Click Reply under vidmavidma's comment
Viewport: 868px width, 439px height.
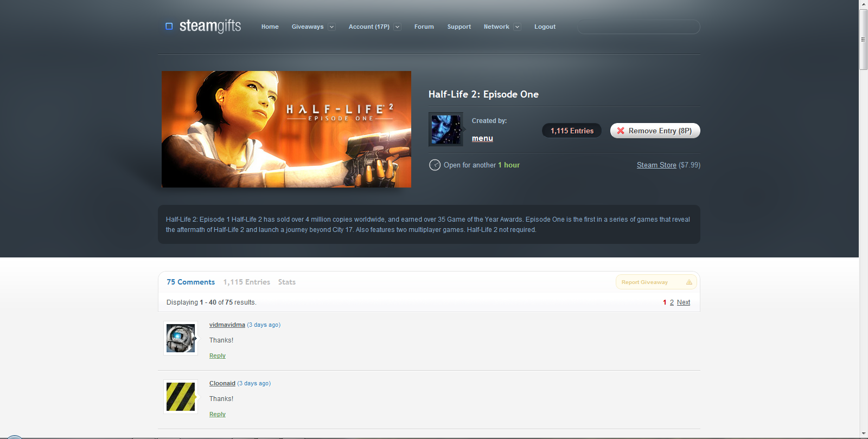click(x=218, y=356)
